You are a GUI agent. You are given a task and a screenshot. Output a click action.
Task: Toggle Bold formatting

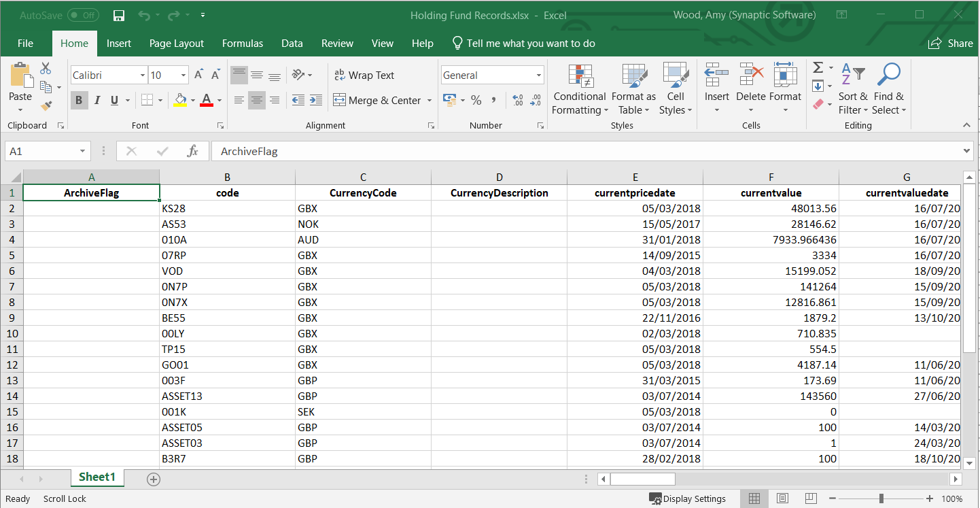click(x=79, y=101)
